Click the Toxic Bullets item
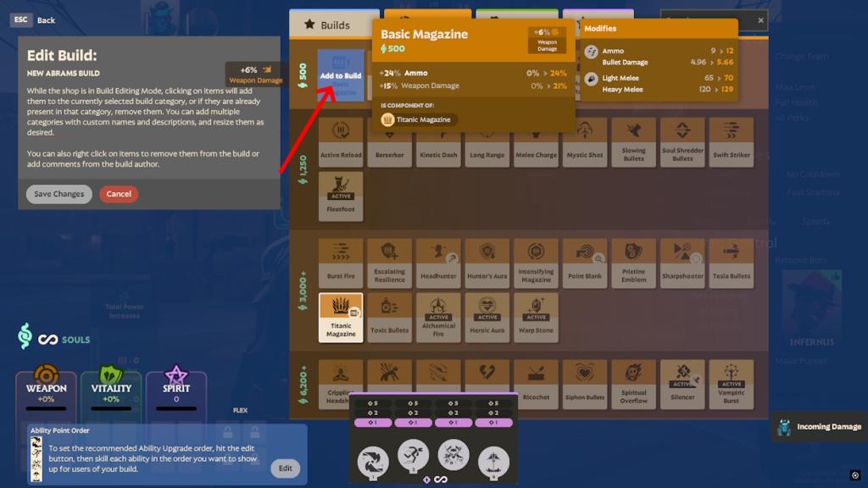 coord(389,317)
